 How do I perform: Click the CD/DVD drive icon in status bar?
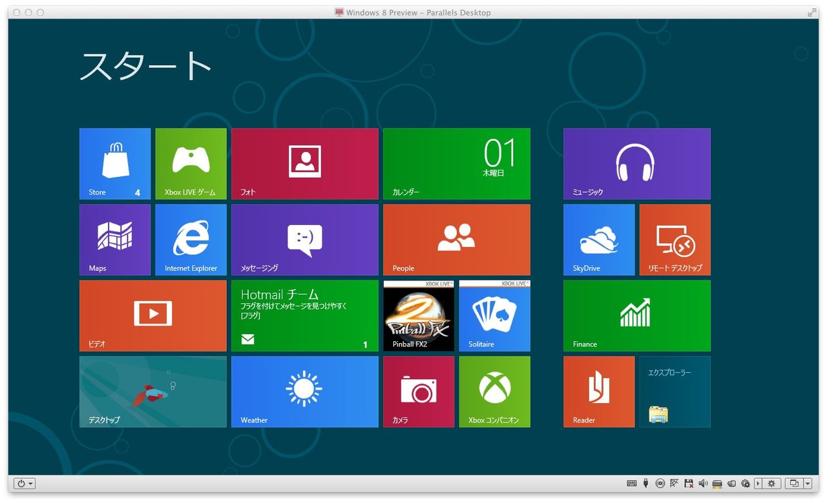pos(660,483)
